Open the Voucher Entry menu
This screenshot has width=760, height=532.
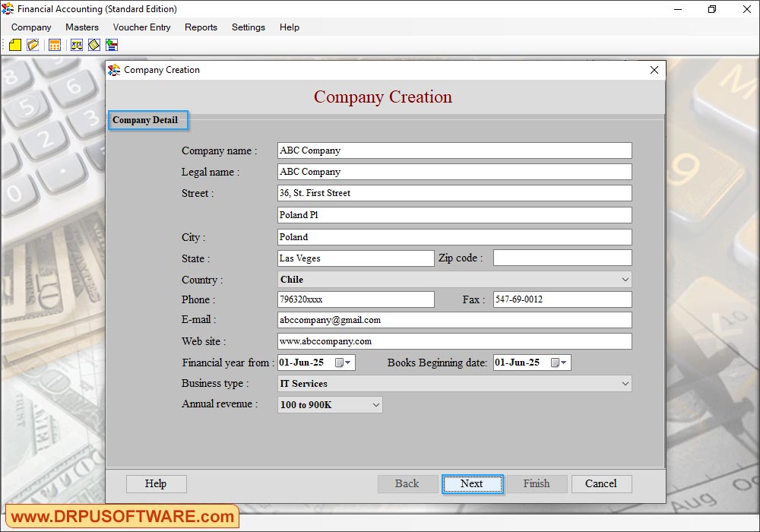[141, 27]
